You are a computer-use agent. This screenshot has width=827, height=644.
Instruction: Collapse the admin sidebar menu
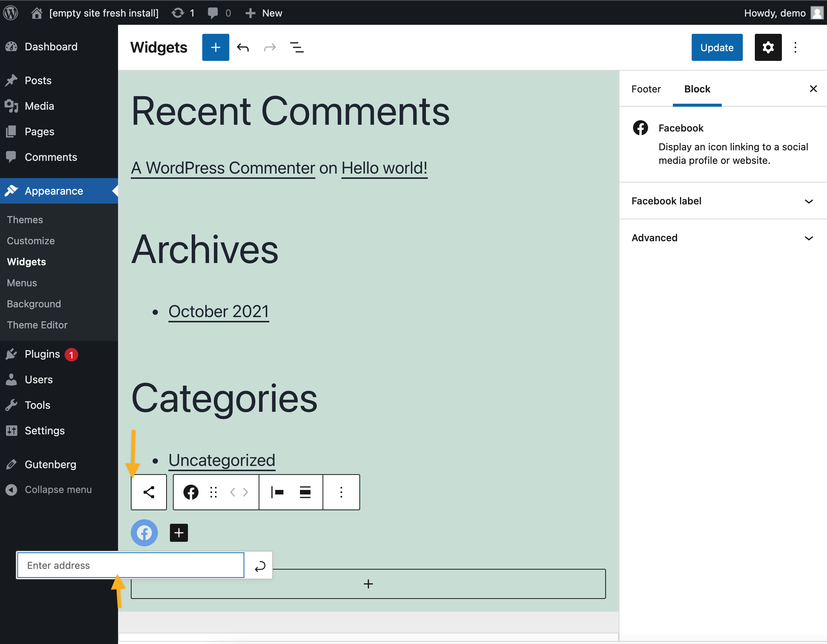coord(57,489)
